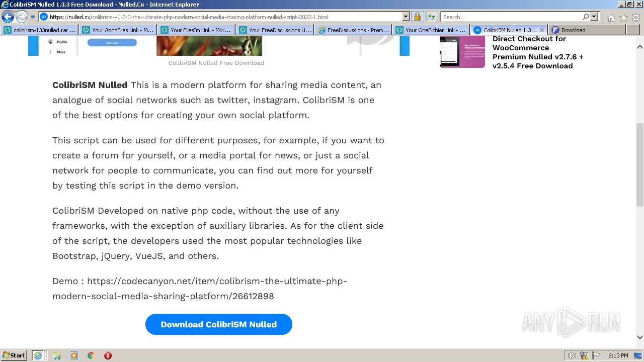Switch to FreeDiscussions - Prem... tab
Image resolution: width=644 pixels, height=362 pixels.
pos(354,30)
